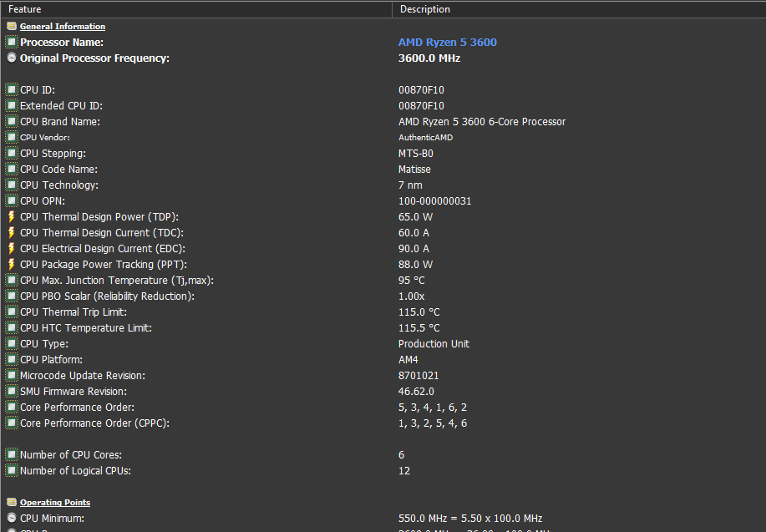
Task: Click the lightning bolt icon beside EDC row
Action: click(12, 249)
